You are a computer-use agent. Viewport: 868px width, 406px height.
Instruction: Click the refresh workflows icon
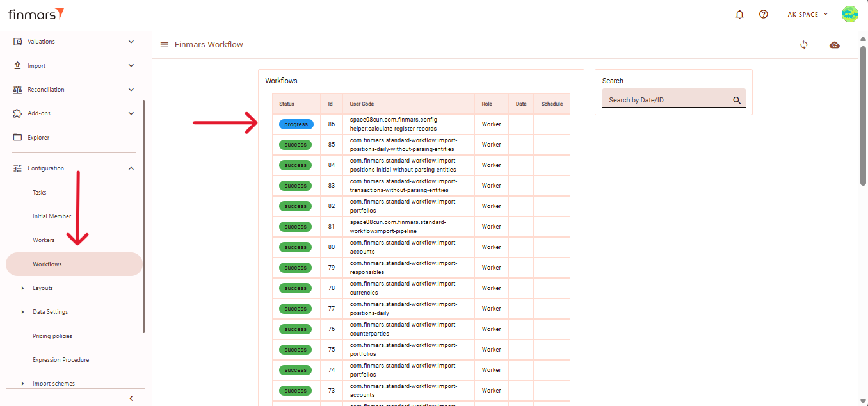[x=804, y=45]
